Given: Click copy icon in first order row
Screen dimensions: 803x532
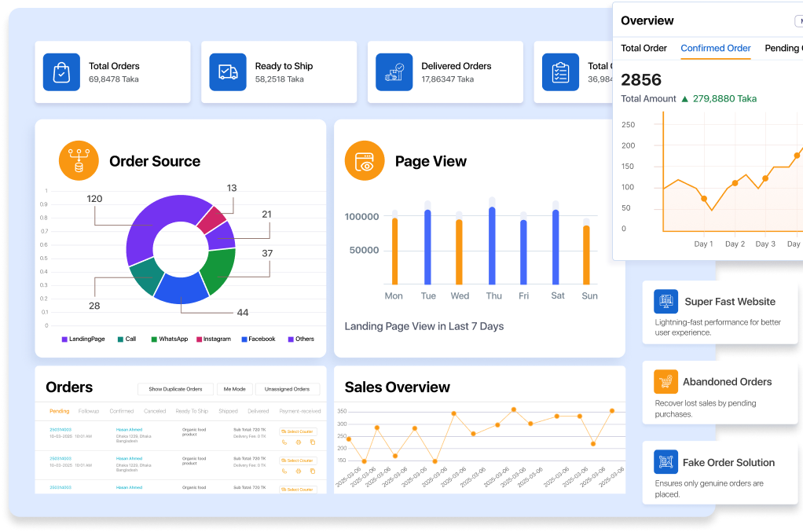Looking at the screenshot, I should (x=312, y=442).
